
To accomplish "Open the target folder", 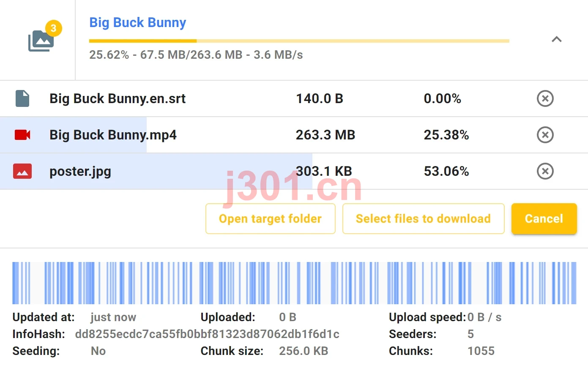I will click(271, 218).
